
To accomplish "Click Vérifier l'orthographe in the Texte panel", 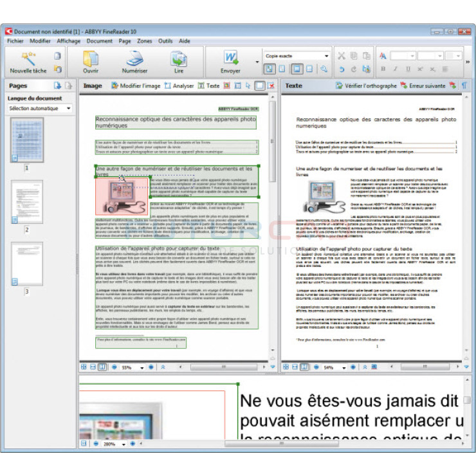I will tap(365, 86).
